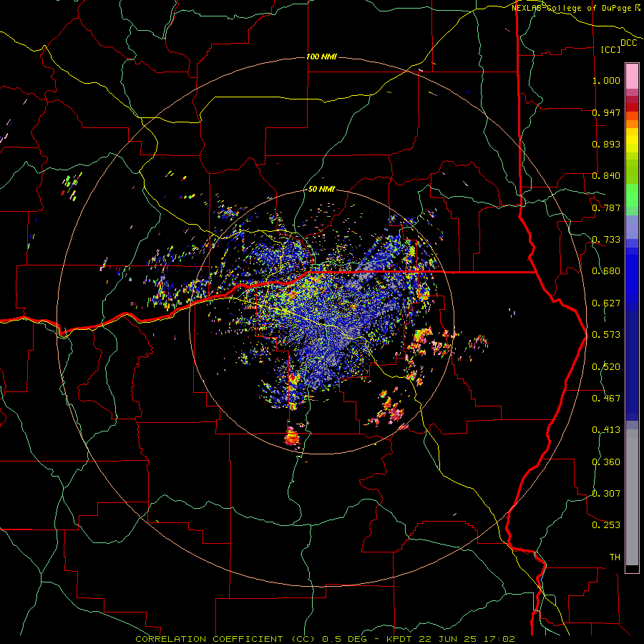Image resolution: width=644 pixels, height=644 pixels.
Task: Click the 0.787 legend value
Action: click(606, 208)
